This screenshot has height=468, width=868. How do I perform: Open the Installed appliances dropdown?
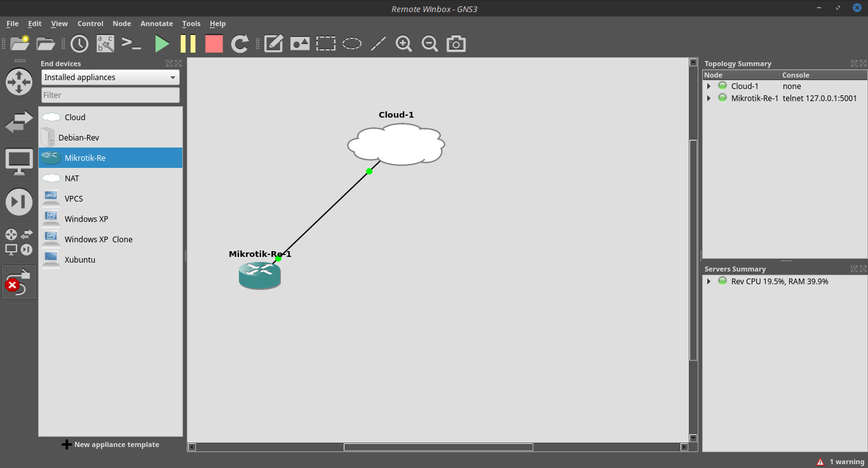110,77
